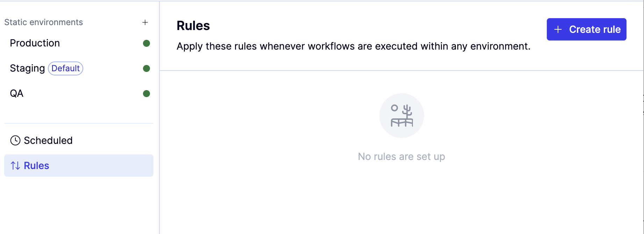Click the Rules page heading

[193, 26]
